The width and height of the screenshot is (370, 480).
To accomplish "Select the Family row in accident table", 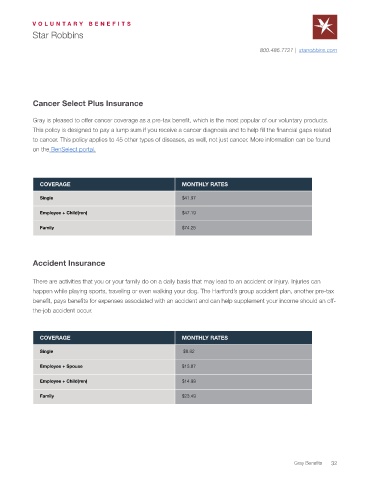I will click(172, 396).
